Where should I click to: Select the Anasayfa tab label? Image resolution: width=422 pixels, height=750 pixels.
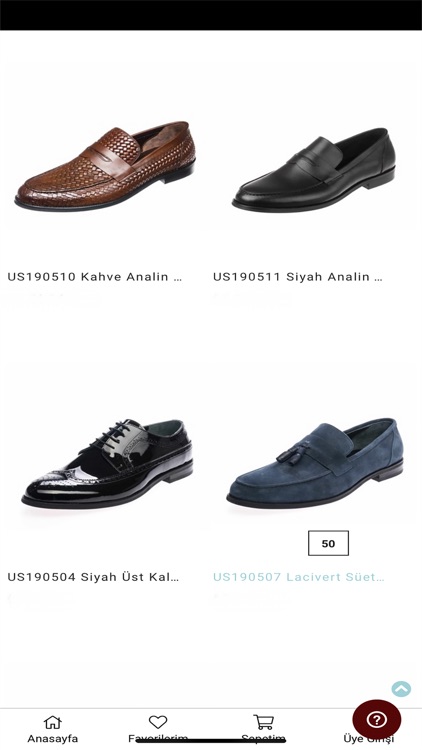[x=53, y=739]
